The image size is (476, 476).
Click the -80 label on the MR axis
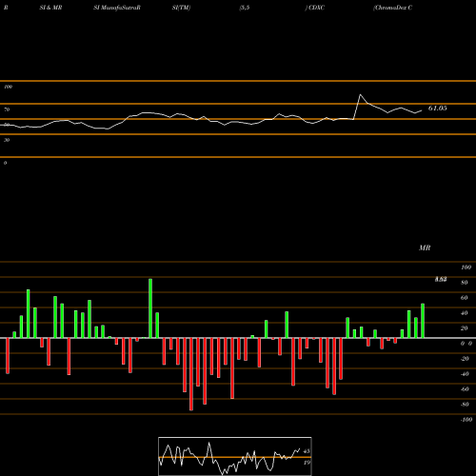pos(465,405)
